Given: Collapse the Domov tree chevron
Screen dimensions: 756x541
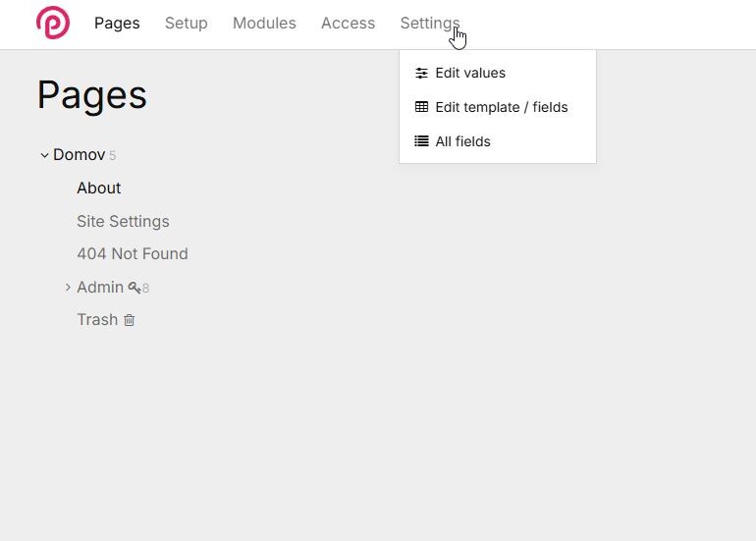Looking at the screenshot, I should click(x=44, y=155).
